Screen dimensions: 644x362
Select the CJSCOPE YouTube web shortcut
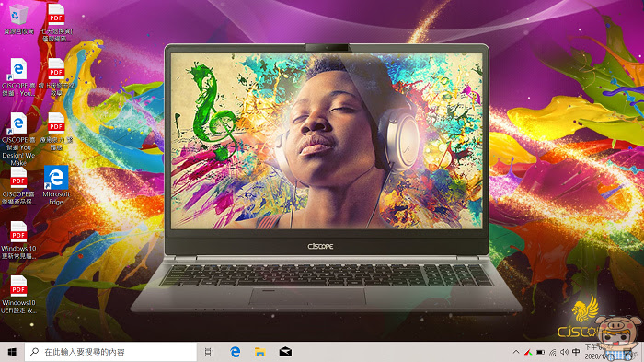point(18,77)
